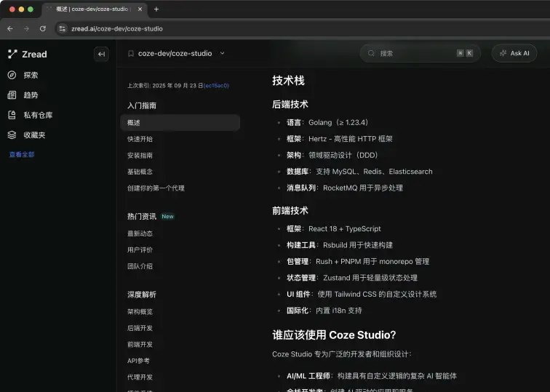
Task: Go back with browser back arrow
Action: point(10,29)
